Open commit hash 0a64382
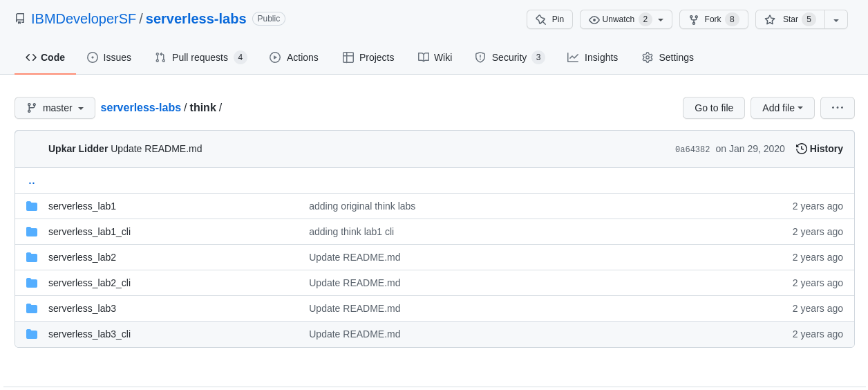This screenshot has width=868, height=390. 692,149
